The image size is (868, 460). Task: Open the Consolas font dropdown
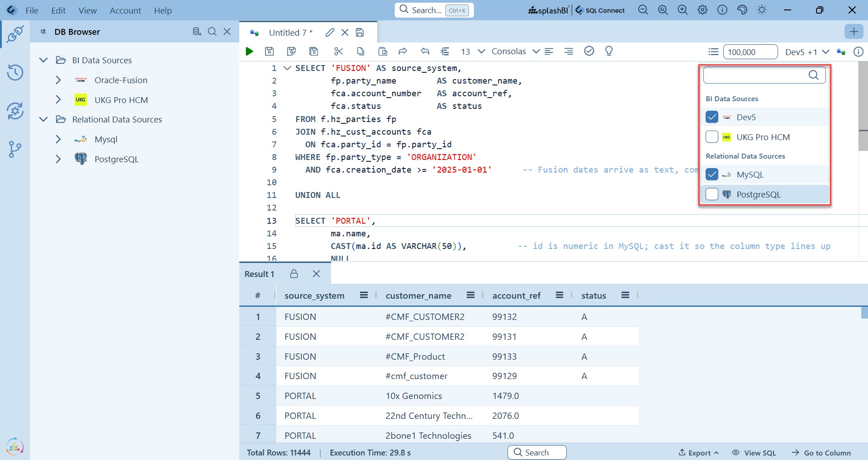(516, 52)
